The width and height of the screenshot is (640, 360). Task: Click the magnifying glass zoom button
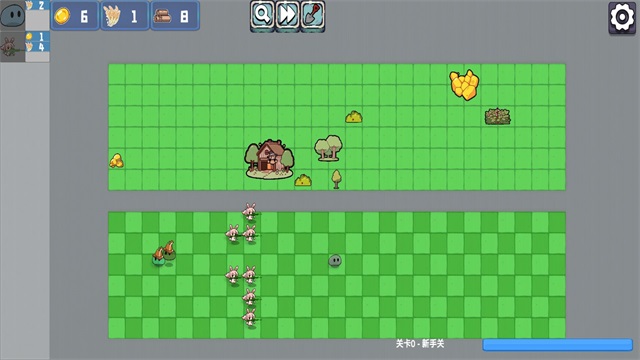(262, 16)
